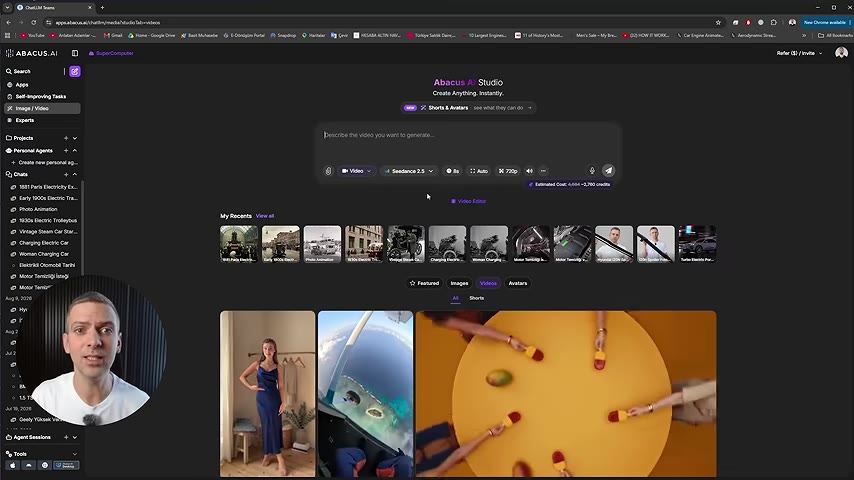Click the three-dots more options icon
Screen dimensions: 854x480
(x=543, y=171)
